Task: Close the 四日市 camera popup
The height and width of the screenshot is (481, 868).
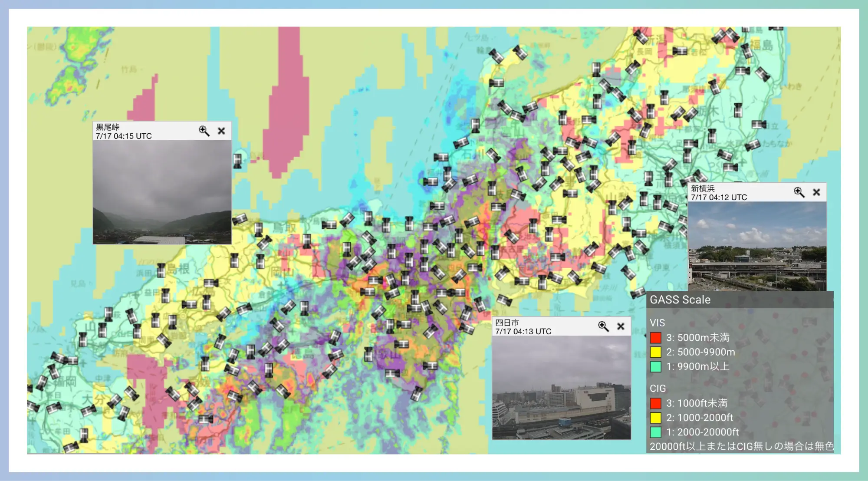Action: coord(621,326)
